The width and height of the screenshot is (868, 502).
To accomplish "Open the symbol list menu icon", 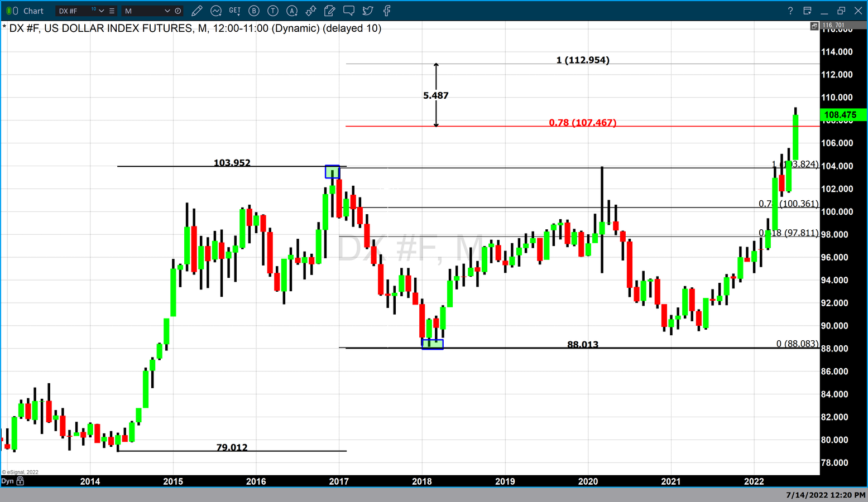I will tap(112, 11).
